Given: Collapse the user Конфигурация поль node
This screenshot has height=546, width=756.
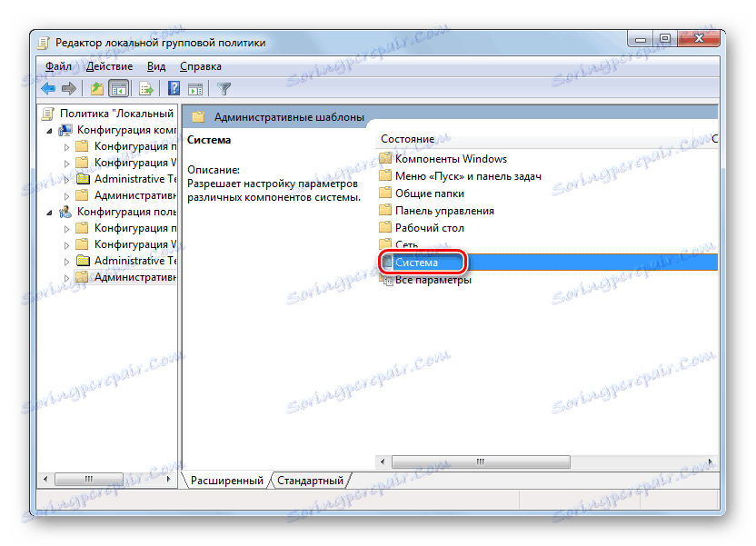Looking at the screenshot, I should pos(49,213).
